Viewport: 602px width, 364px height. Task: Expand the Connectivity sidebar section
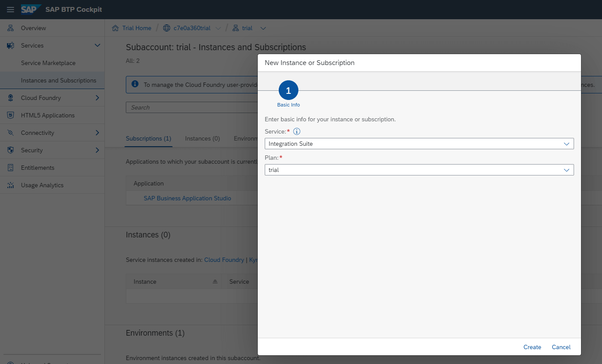tap(97, 133)
